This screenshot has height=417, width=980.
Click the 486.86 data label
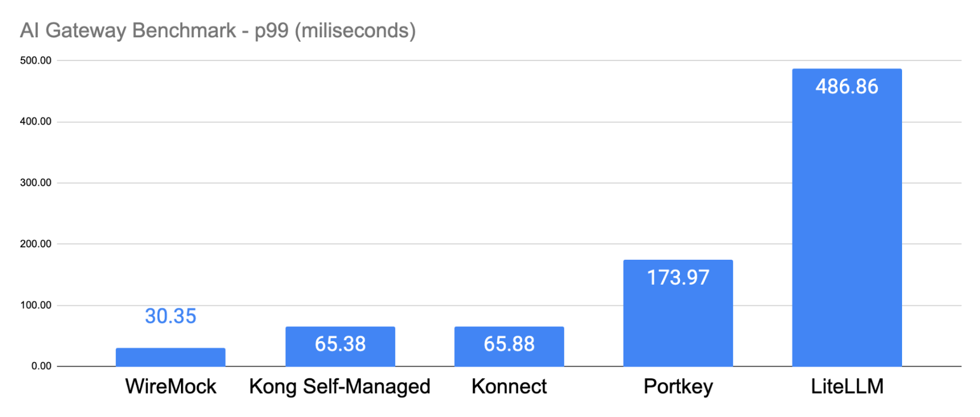point(847,86)
